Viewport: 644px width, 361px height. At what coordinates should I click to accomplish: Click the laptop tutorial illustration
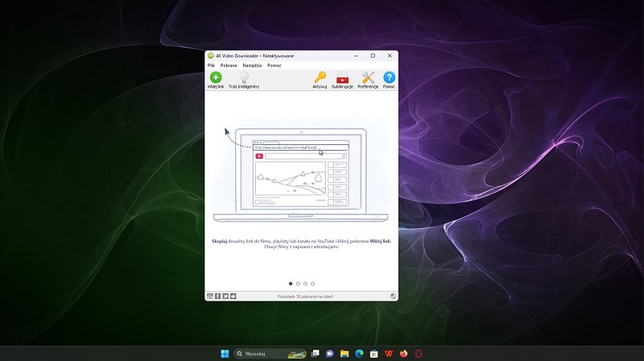pyautogui.click(x=300, y=175)
